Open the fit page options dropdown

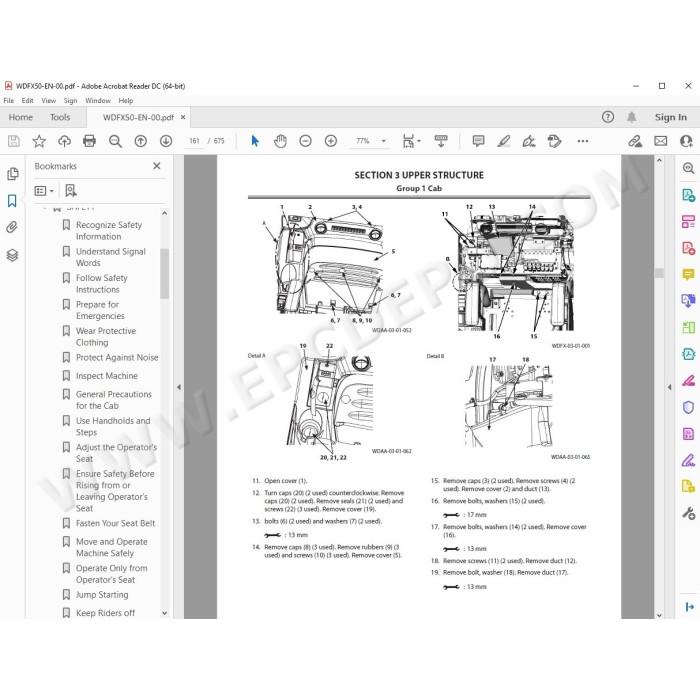click(411, 141)
